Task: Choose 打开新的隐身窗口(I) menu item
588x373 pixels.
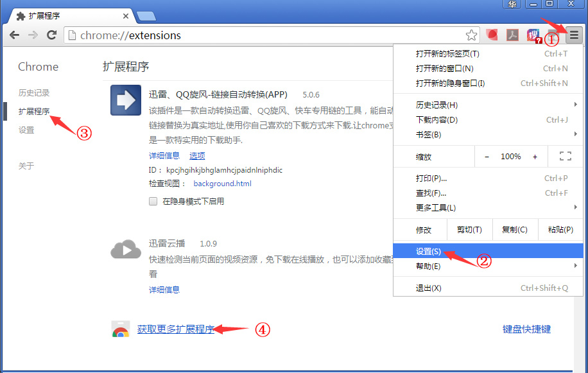Action: click(450, 83)
